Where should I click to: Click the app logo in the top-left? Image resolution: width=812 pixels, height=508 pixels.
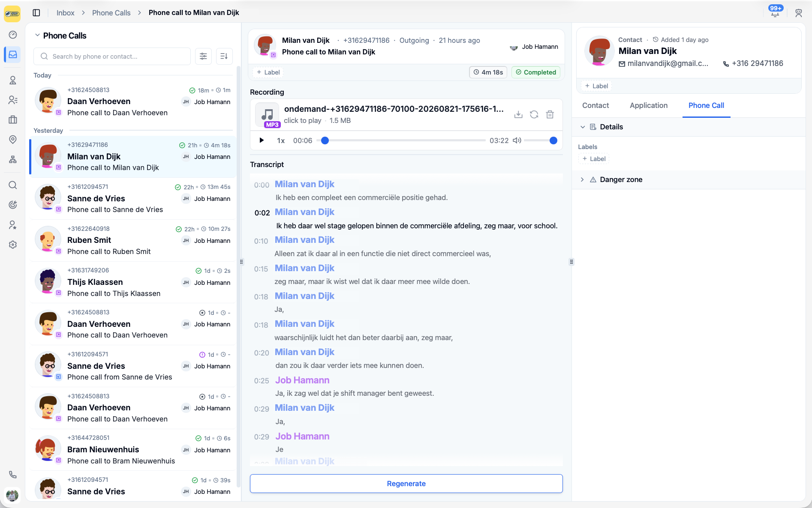click(12, 14)
